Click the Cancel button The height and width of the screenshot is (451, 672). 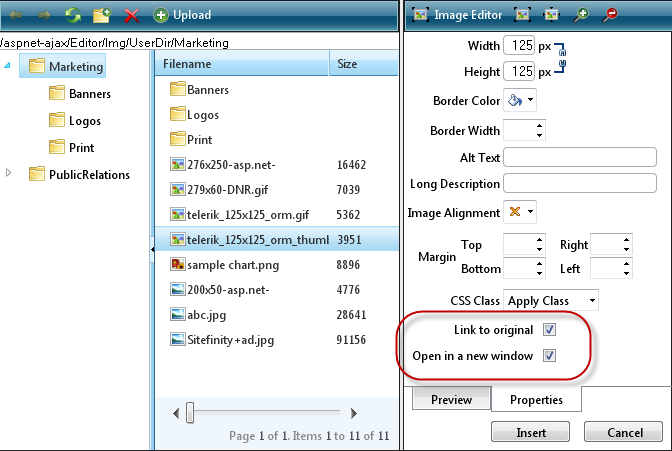tap(624, 432)
